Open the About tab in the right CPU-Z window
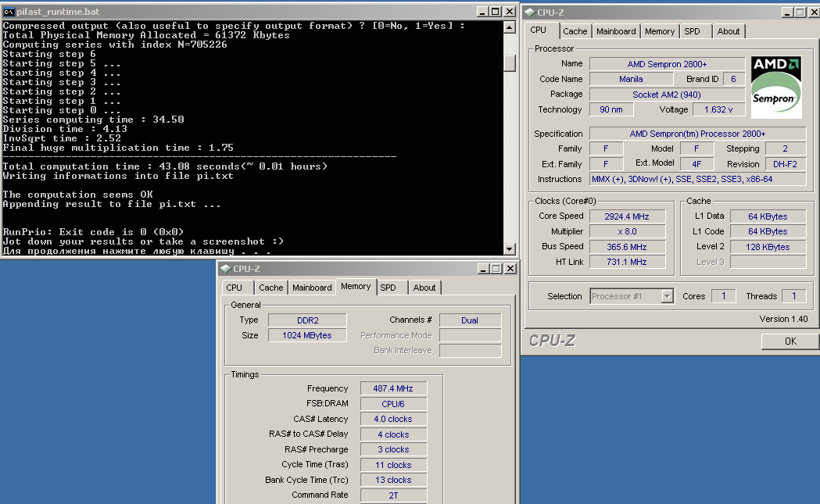Viewport: 820px width, 504px height. [728, 31]
